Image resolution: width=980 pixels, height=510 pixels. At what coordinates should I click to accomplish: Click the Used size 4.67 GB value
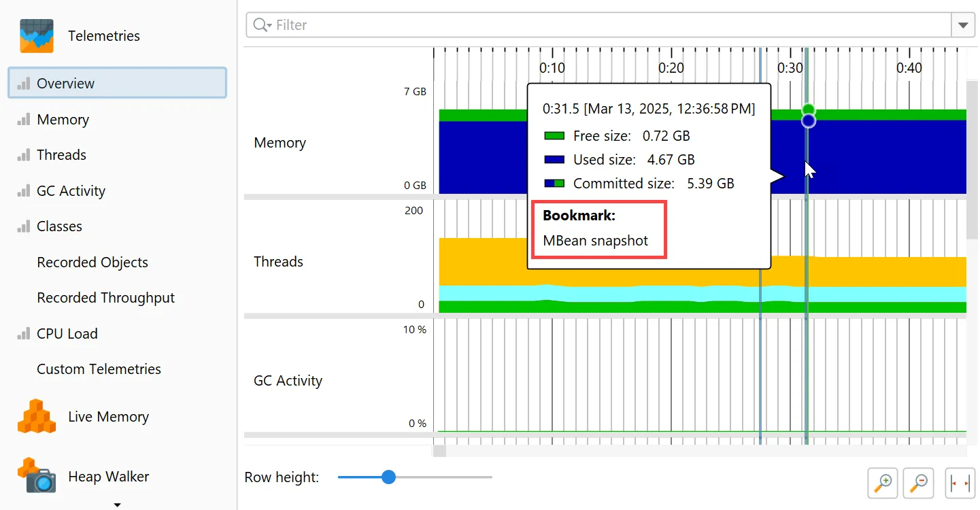(671, 160)
